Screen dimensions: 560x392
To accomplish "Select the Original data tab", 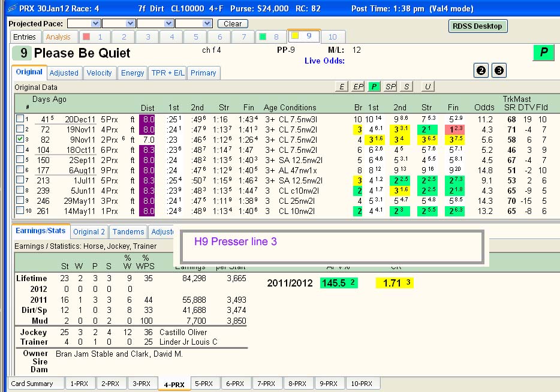I will (x=29, y=72).
